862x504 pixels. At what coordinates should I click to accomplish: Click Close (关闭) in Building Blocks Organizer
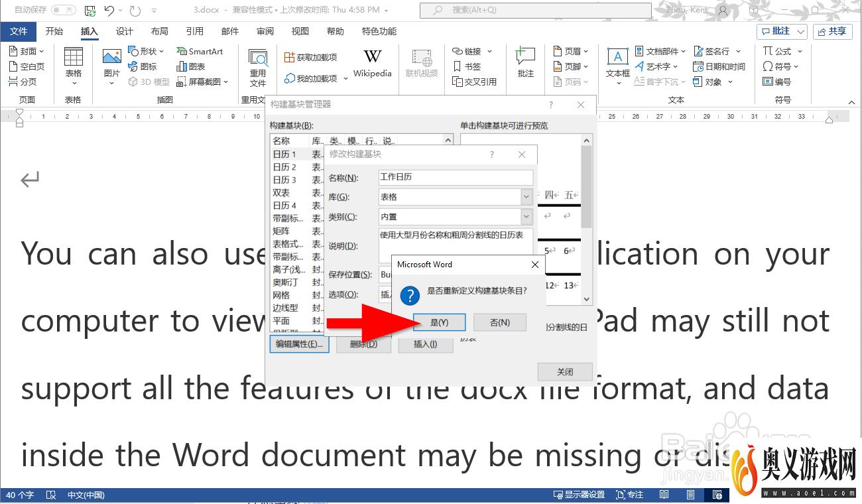coord(564,371)
